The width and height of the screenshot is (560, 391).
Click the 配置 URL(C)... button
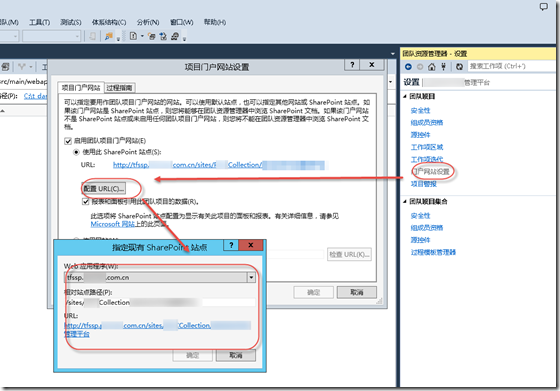[x=104, y=189]
